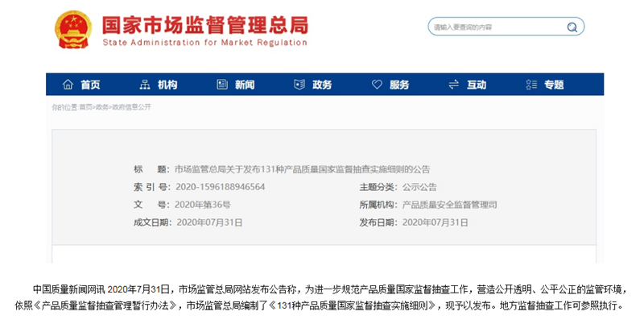644x324 pixels.
Task: Click the 主题分类 field label
Action: tap(378, 187)
